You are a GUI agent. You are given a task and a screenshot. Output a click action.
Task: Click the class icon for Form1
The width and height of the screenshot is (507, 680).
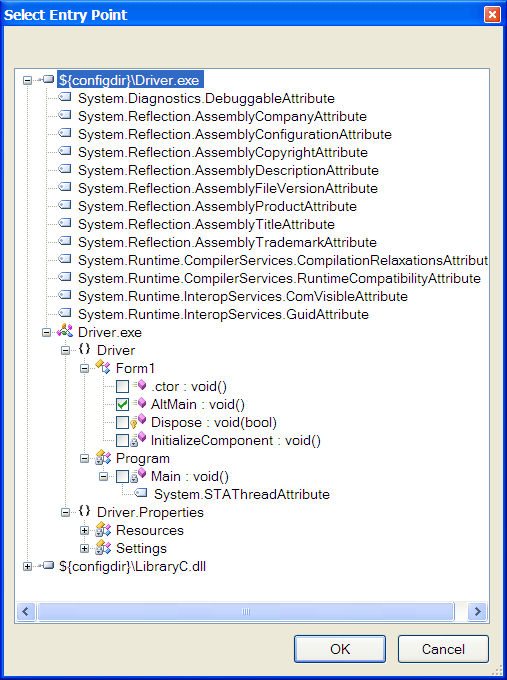102,367
